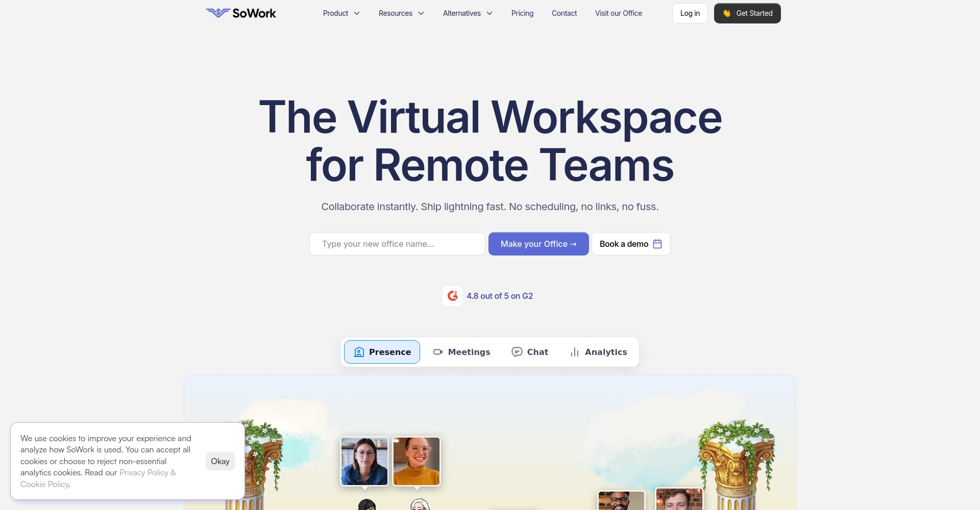Screen dimensions: 980x510
Task: Click the Chat bubble icon
Action: click(517, 352)
